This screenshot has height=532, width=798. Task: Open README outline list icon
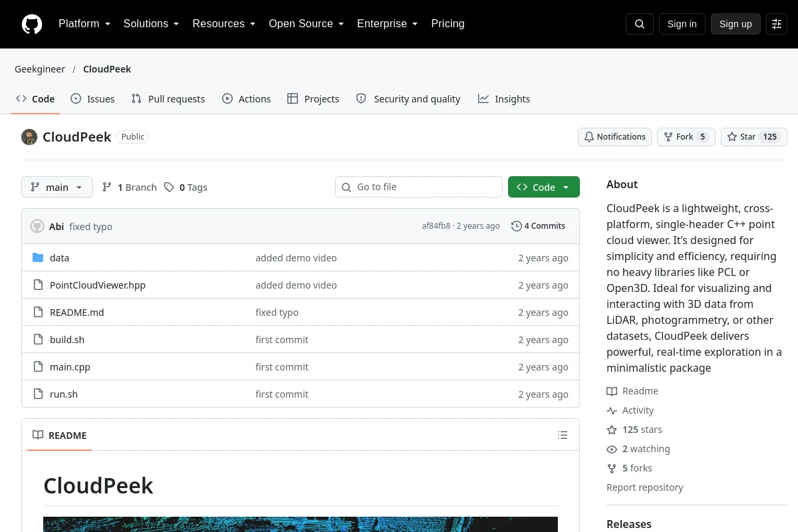pos(563,436)
